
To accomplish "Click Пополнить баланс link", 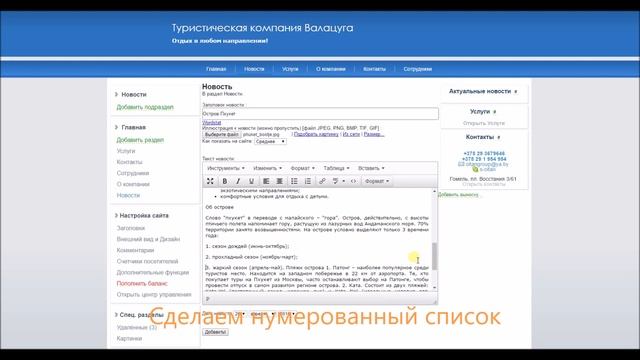I will pyautogui.click(x=142, y=283).
